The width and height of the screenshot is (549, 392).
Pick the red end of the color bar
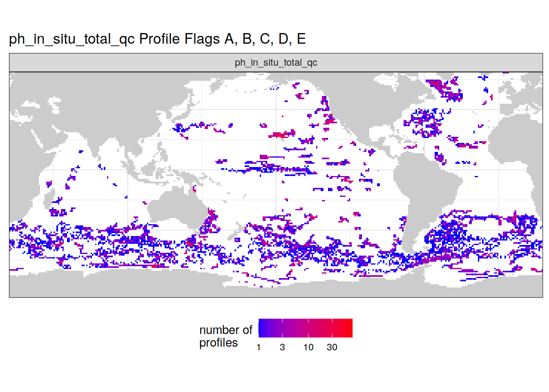[x=349, y=328]
